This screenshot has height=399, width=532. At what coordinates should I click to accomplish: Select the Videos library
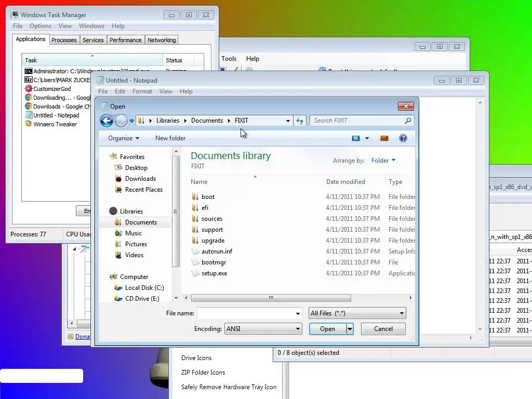(134, 255)
